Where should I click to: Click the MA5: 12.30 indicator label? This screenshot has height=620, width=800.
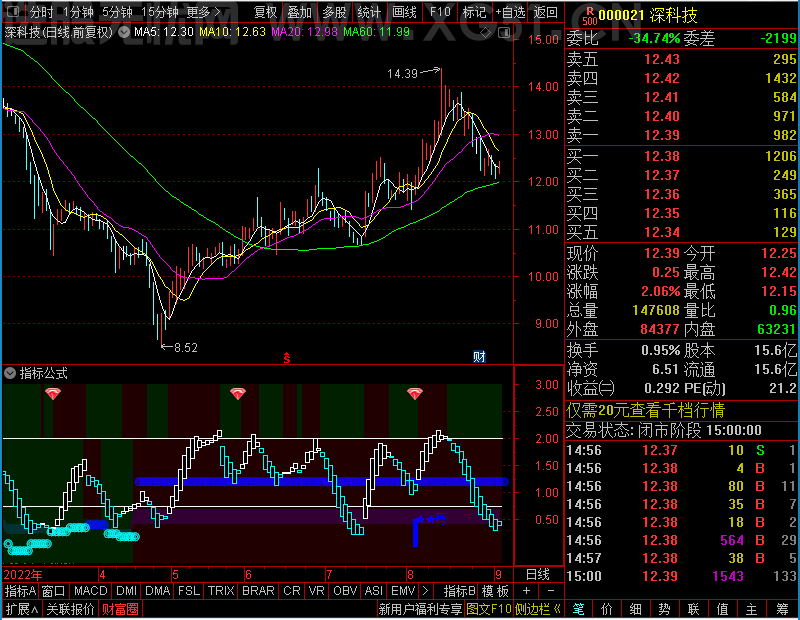pyautogui.click(x=164, y=32)
